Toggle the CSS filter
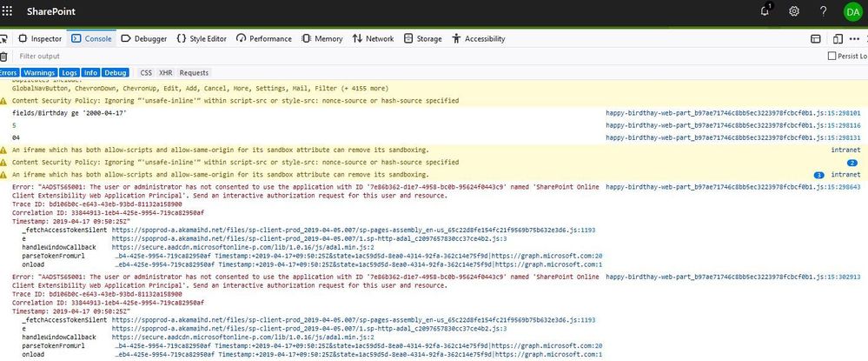Image resolution: width=868 pixels, height=361 pixels. coord(146,73)
